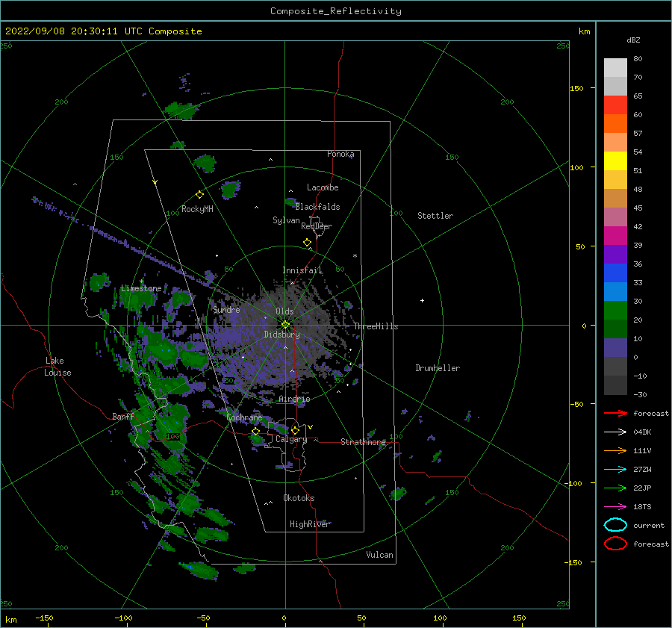Select the light gray 80-70 dBZ swatch

(x=615, y=68)
